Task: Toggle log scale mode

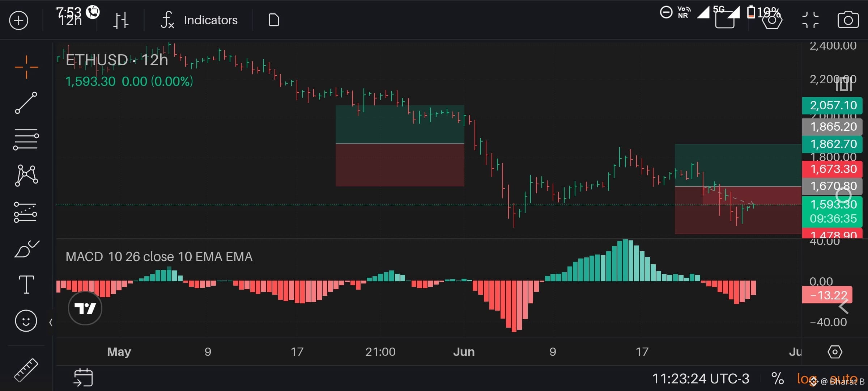Action: (807, 379)
